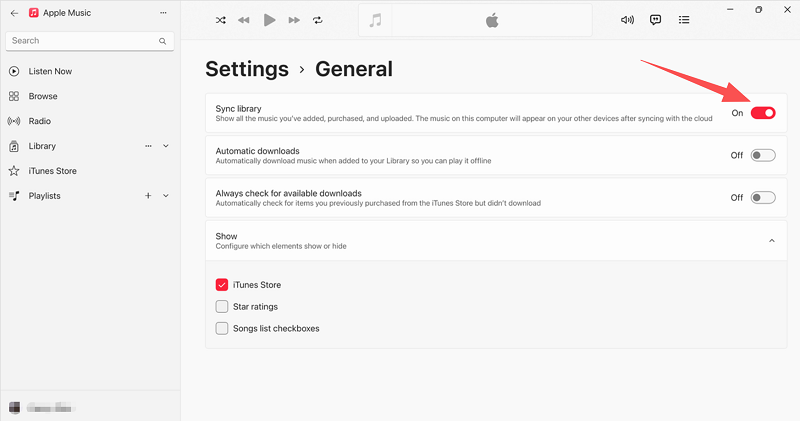Viewport: 800px width, 421px height.
Task: Click the music note artwork placeholder
Action: coord(376,20)
